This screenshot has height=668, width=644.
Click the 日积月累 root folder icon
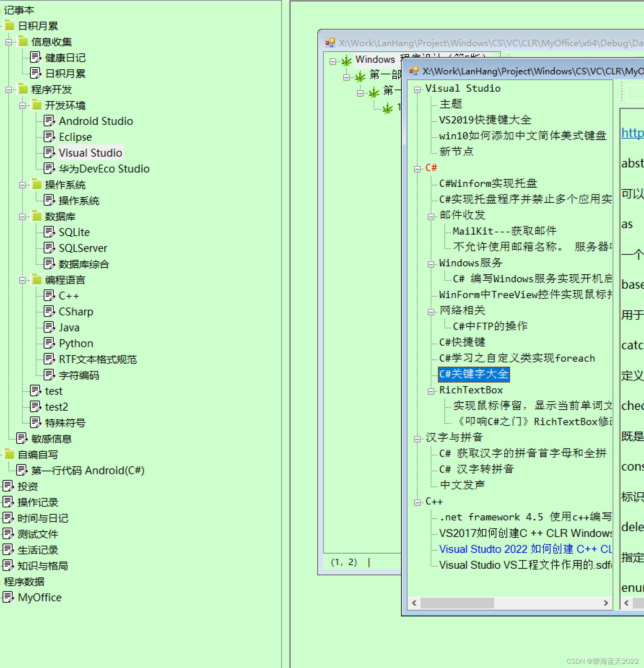point(9,26)
